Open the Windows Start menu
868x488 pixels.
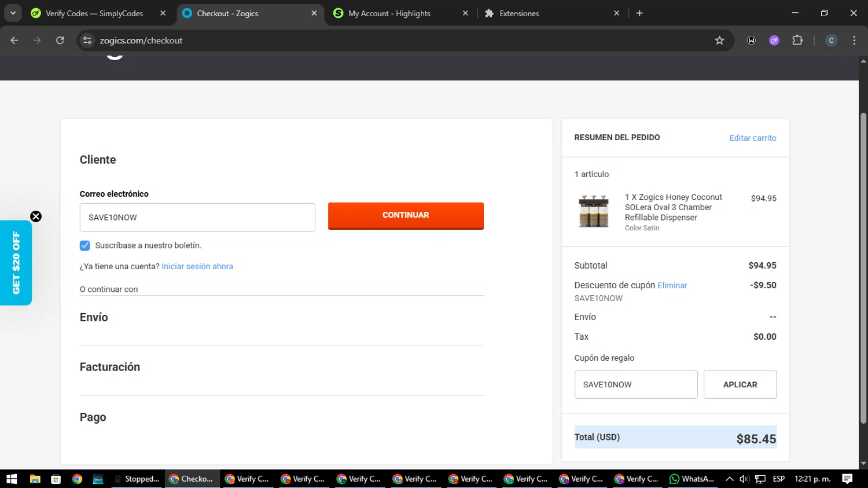coord(12,479)
